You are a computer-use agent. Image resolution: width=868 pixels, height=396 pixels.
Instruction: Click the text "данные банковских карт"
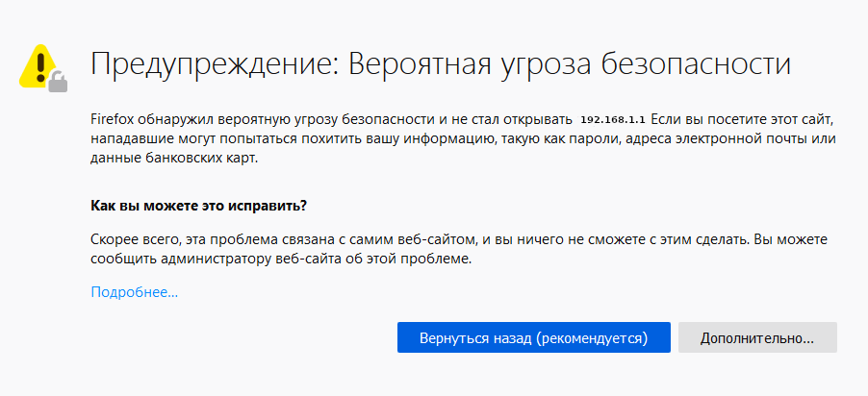coord(173,159)
